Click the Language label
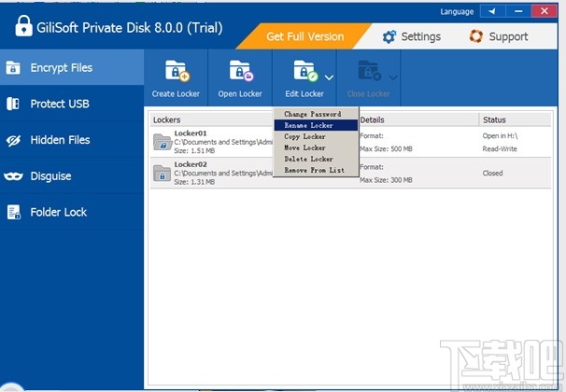The image size is (566, 392). pyautogui.click(x=457, y=12)
